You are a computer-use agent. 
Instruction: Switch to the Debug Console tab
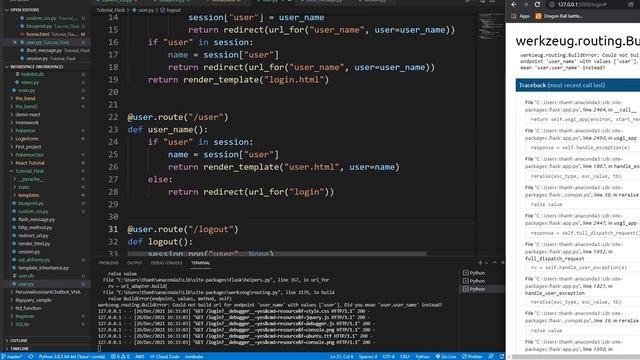pos(167,263)
